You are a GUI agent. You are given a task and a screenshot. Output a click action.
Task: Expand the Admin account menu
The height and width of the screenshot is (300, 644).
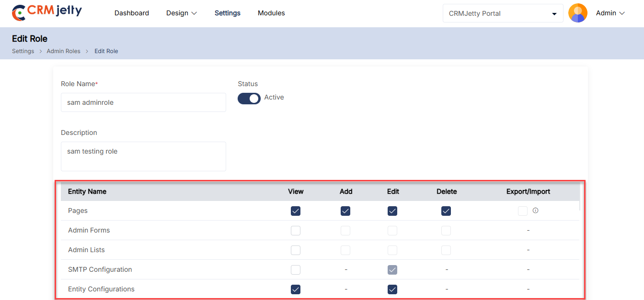coord(610,13)
